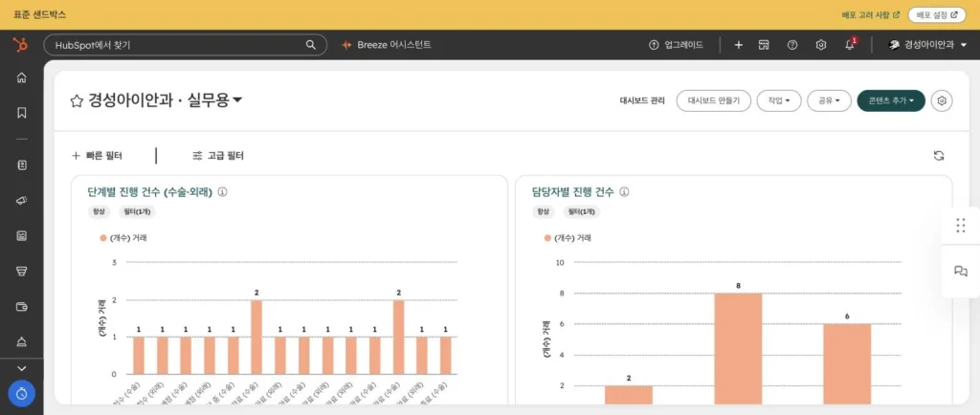Toggle (개수) 거래 legend in 단계별 chart
Viewport: 980px width, 415px height.
(x=123, y=238)
